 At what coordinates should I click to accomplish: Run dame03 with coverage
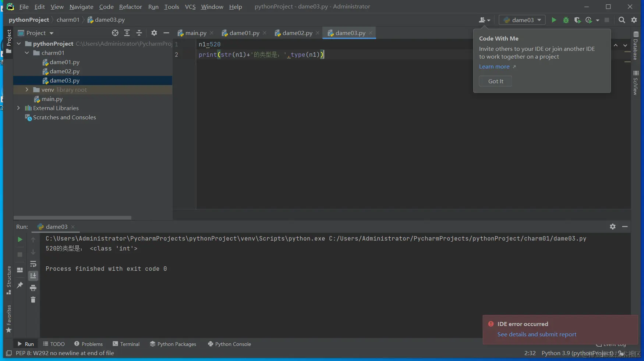pos(577,20)
